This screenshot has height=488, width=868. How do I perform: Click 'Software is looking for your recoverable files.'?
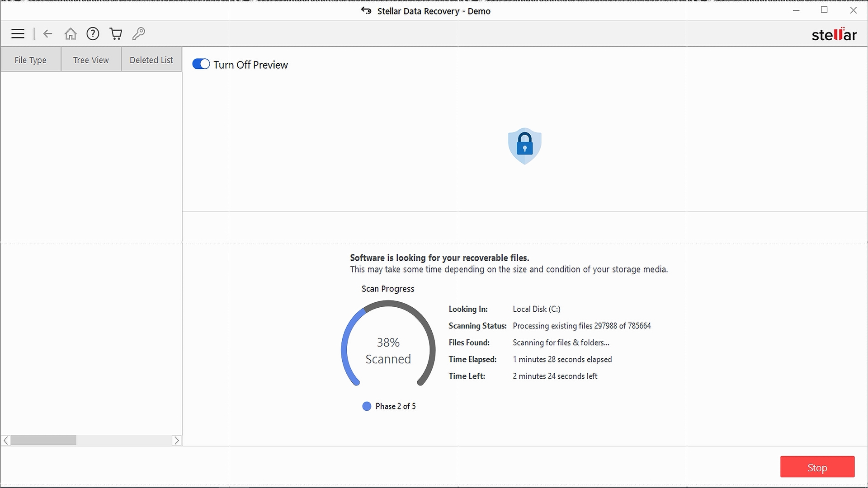pyautogui.click(x=439, y=258)
